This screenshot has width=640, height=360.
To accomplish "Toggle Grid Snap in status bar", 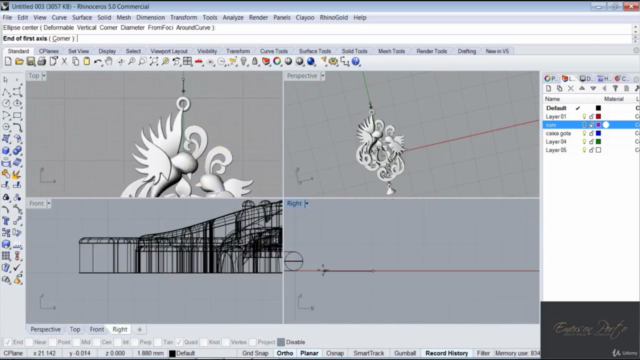I will [x=255, y=353].
